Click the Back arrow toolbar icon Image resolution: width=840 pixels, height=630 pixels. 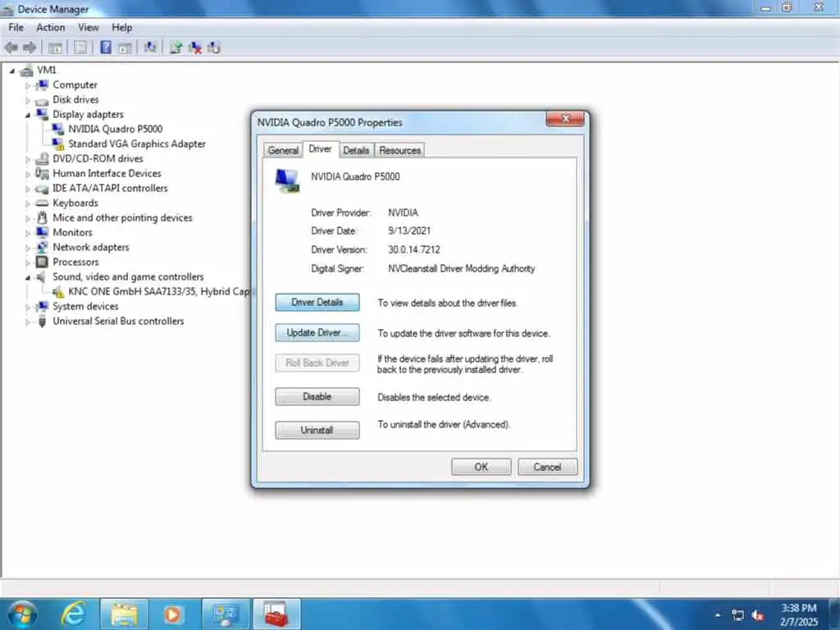tap(11, 48)
